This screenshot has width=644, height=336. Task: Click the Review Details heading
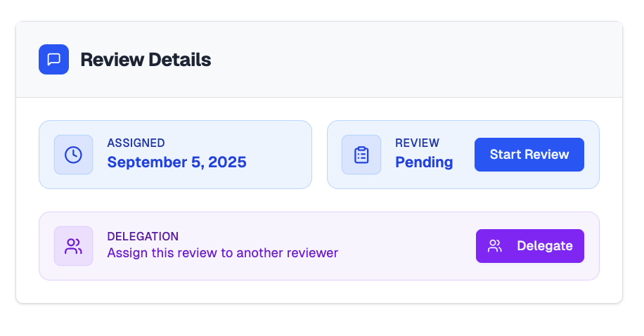146,60
